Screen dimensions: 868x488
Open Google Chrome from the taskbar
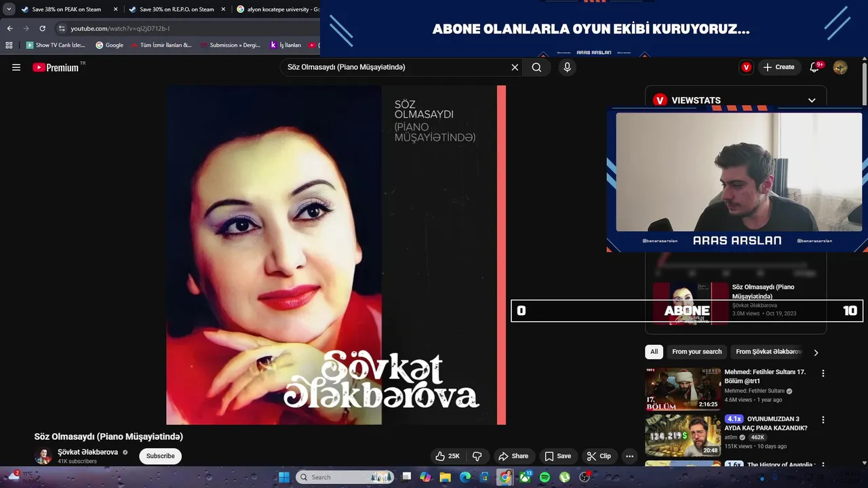(x=505, y=477)
